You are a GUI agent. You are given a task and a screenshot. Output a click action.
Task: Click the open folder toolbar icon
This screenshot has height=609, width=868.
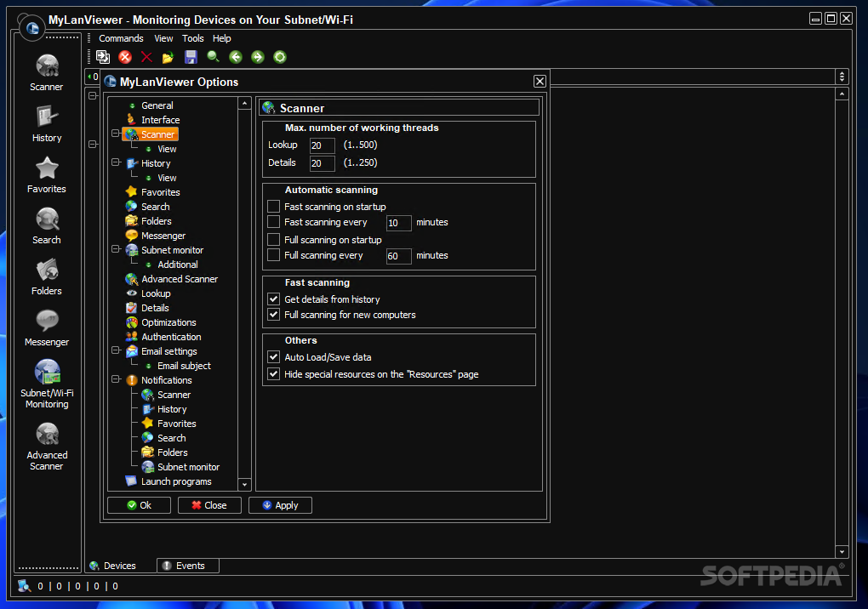coord(168,57)
